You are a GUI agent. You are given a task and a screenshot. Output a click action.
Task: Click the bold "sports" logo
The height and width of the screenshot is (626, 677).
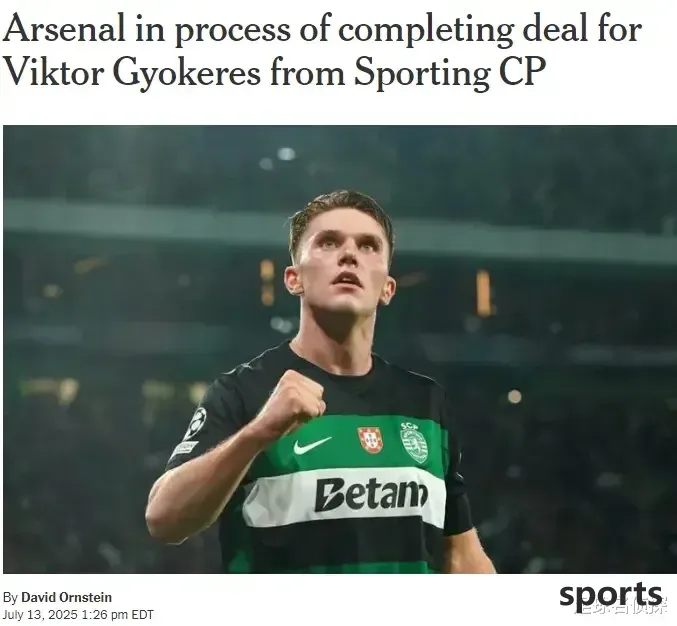[611, 595]
